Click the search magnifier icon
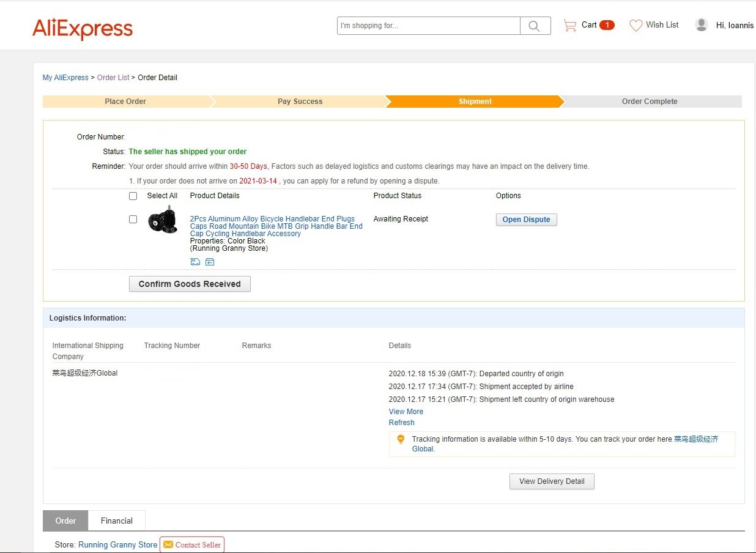756x553 pixels. click(535, 26)
